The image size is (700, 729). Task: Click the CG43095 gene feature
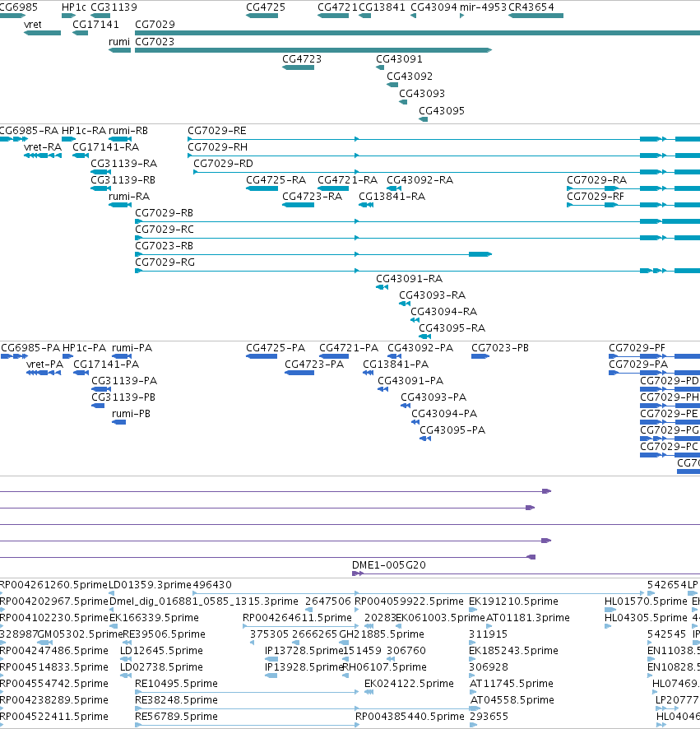pos(423,119)
